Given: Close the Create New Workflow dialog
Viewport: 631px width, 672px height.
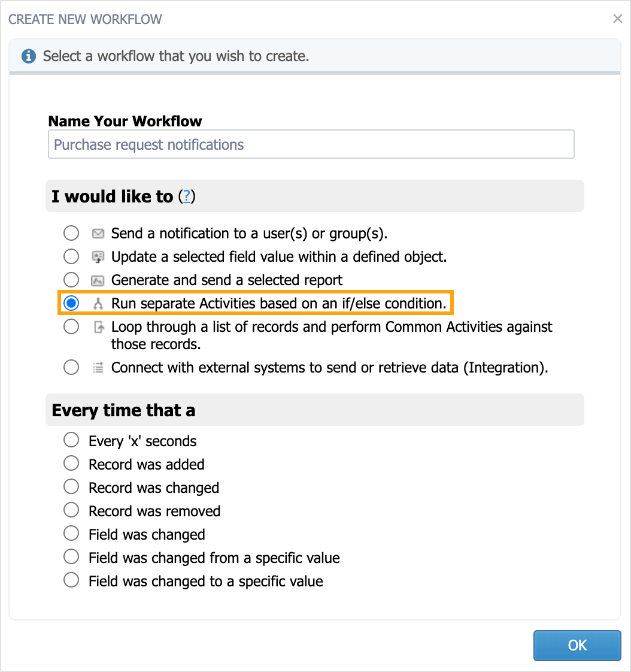Looking at the screenshot, I should (617, 19).
